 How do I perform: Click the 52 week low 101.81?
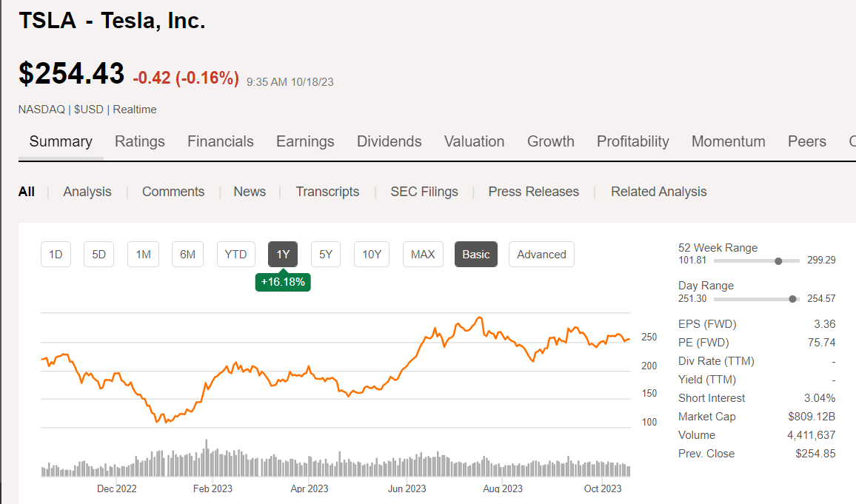coord(692,261)
